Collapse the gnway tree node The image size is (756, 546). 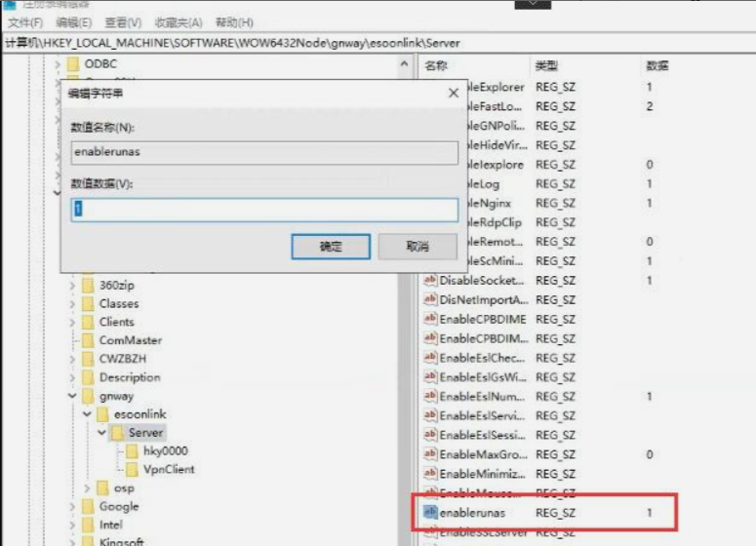(72, 397)
